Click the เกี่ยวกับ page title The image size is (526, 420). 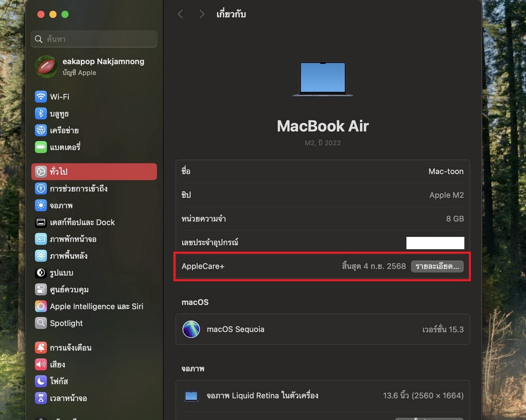click(231, 14)
